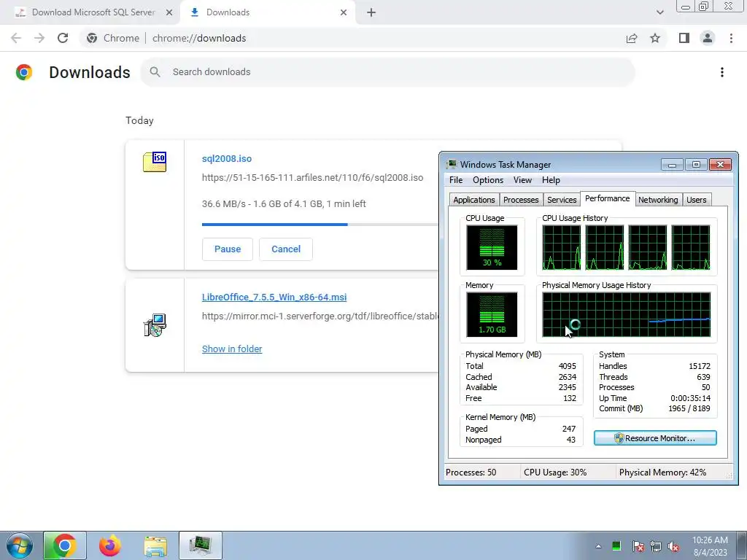Screen dimensions: 747x560
Task: Click the sql2008.iso download progress bar
Action: point(320,225)
